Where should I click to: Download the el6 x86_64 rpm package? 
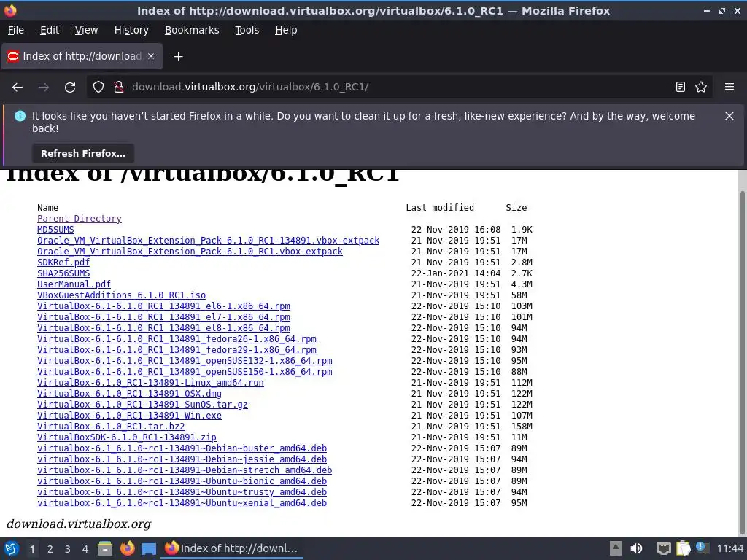tap(163, 306)
